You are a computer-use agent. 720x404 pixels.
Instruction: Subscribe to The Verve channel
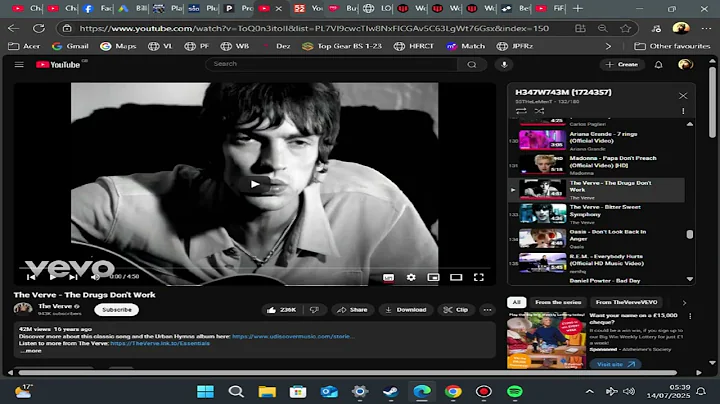tap(117, 310)
